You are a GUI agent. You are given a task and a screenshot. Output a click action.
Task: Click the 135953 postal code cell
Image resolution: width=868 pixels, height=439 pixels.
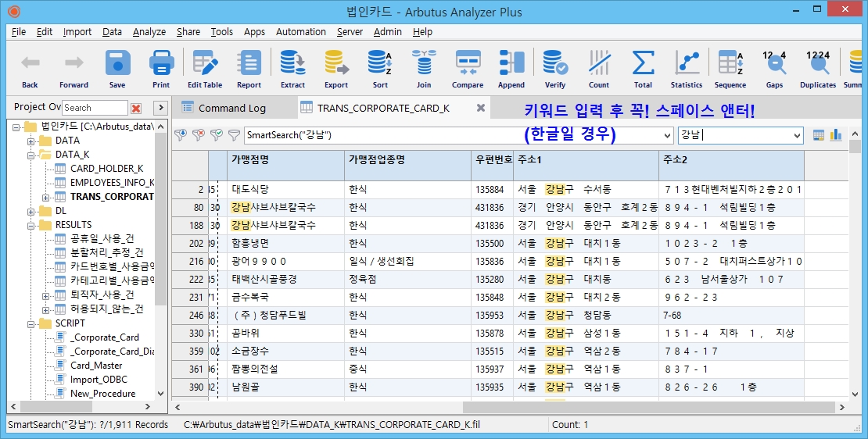click(x=492, y=315)
